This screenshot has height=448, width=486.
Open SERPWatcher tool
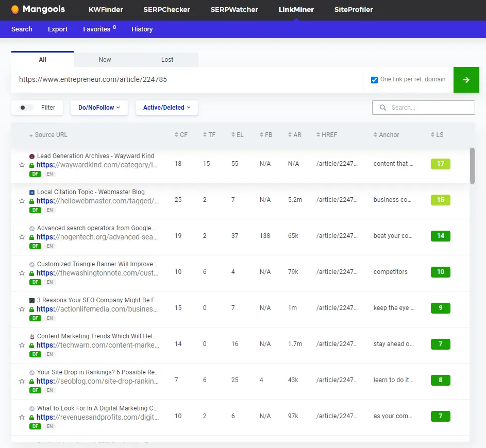pyautogui.click(x=234, y=10)
